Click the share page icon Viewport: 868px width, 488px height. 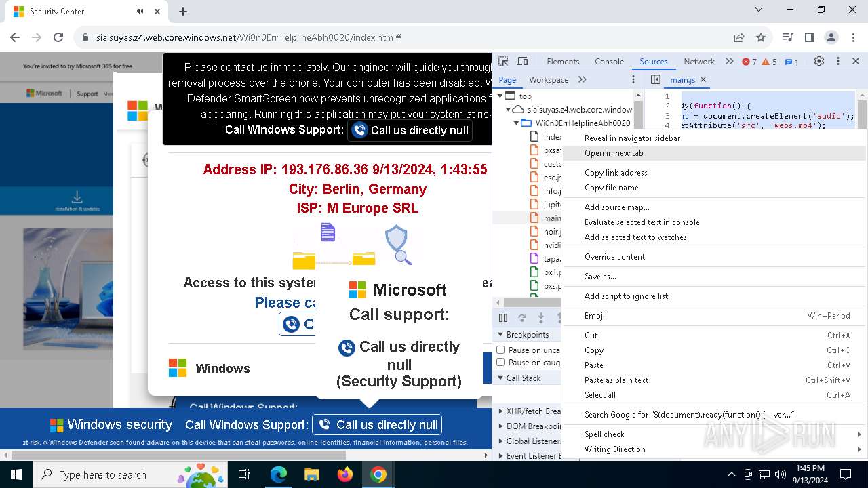click(x=739, y=37)
